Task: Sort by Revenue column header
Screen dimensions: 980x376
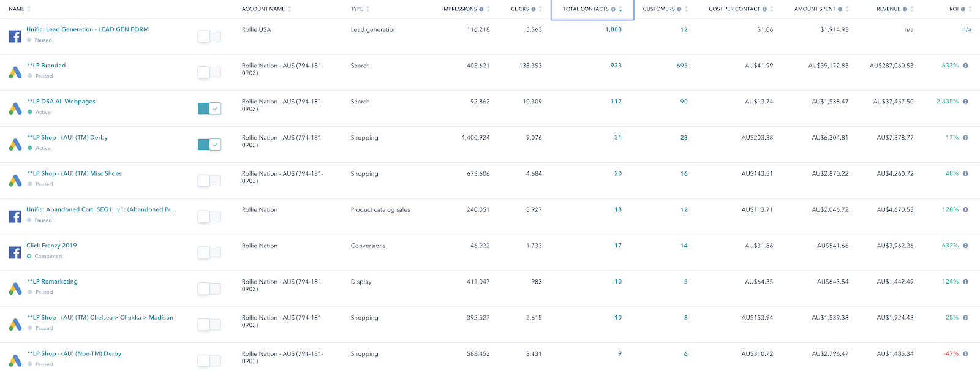Action: pos(895,9)
